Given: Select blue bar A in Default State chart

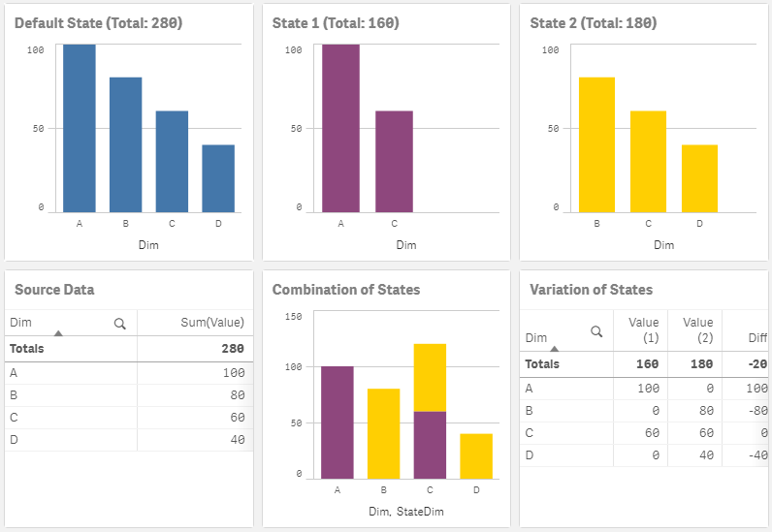Looking at the screenshot, I should point(80,129).
